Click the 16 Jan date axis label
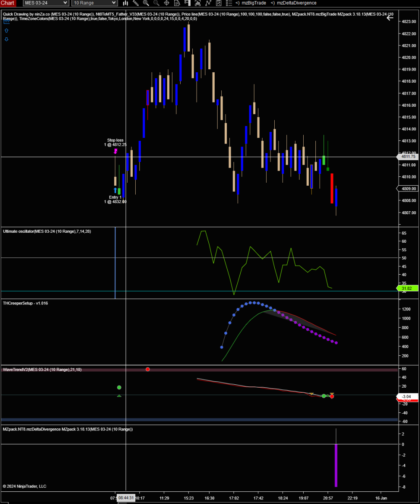The height and width of the screenshot is (504, 420). coord(381,498)
